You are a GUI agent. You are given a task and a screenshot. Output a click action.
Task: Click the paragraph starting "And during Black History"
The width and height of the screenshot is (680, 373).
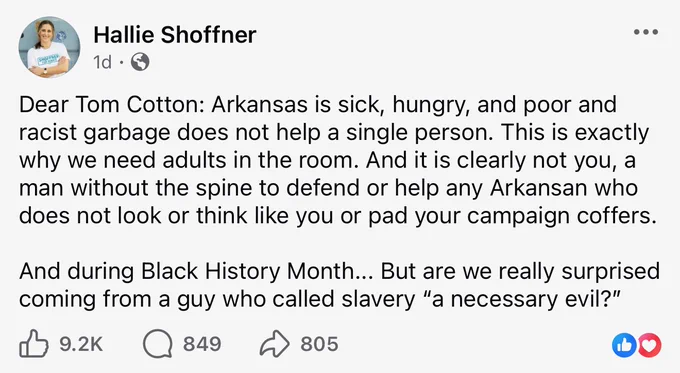pos(340,285)
